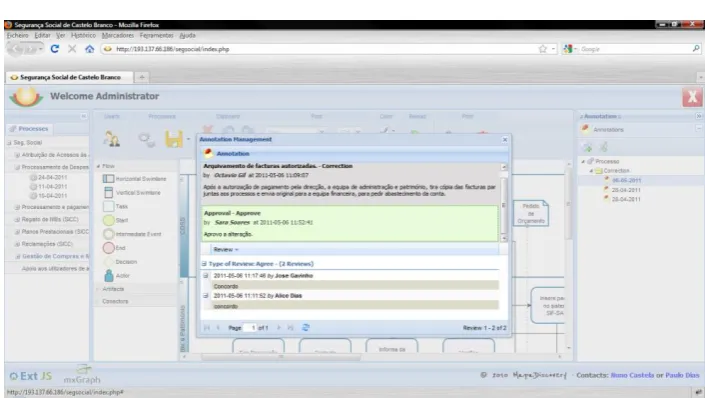This screenshot has width=705, height=398.
Task: Open a new browser tab
Action: point(142,77)
